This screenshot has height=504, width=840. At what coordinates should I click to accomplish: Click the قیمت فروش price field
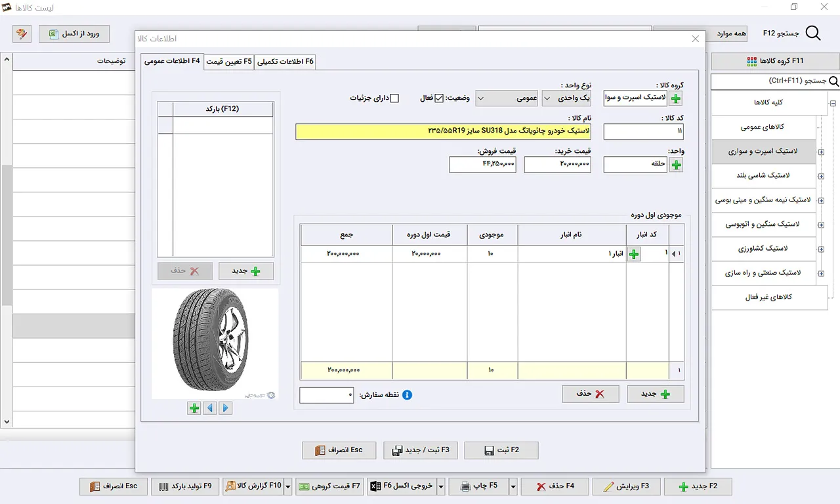pyautogui.click(x=482, y=164)
